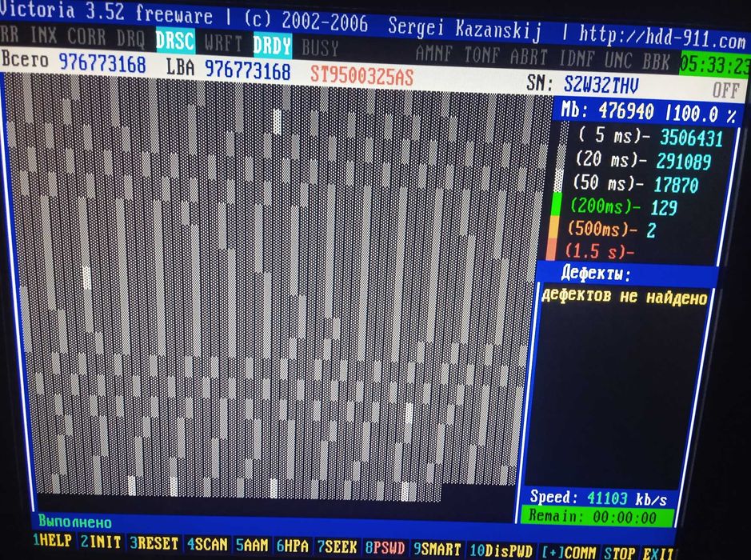Click the OFF label near the serial number
Viewport: 751px width, 560px height.
[725, 90]
